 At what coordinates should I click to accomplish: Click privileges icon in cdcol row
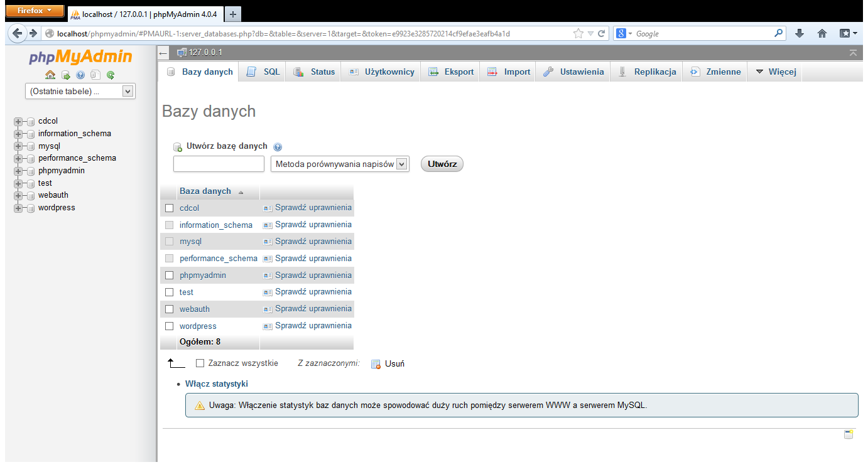(268, 208)
